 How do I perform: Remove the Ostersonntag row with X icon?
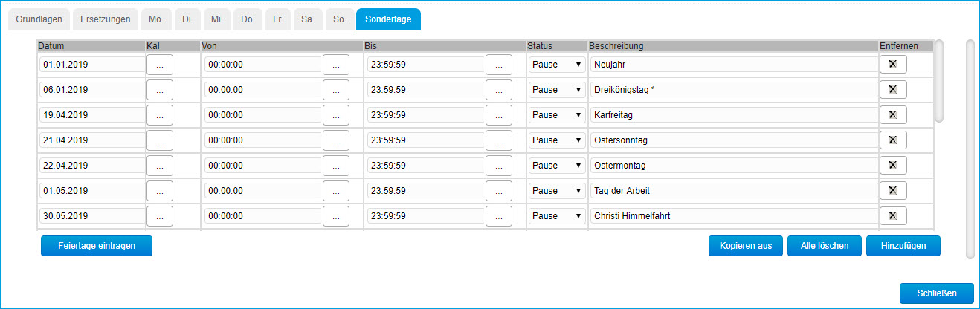click(x=893, y=140)
